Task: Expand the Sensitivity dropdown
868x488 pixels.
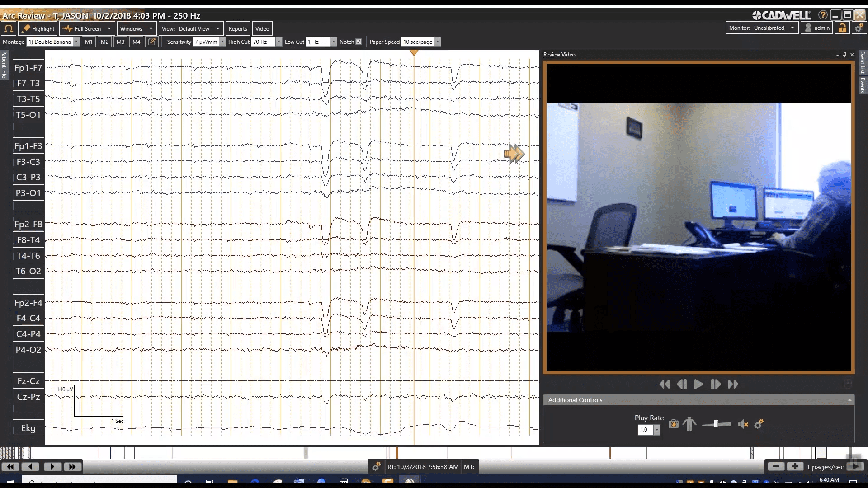Action: click(222, 42)
